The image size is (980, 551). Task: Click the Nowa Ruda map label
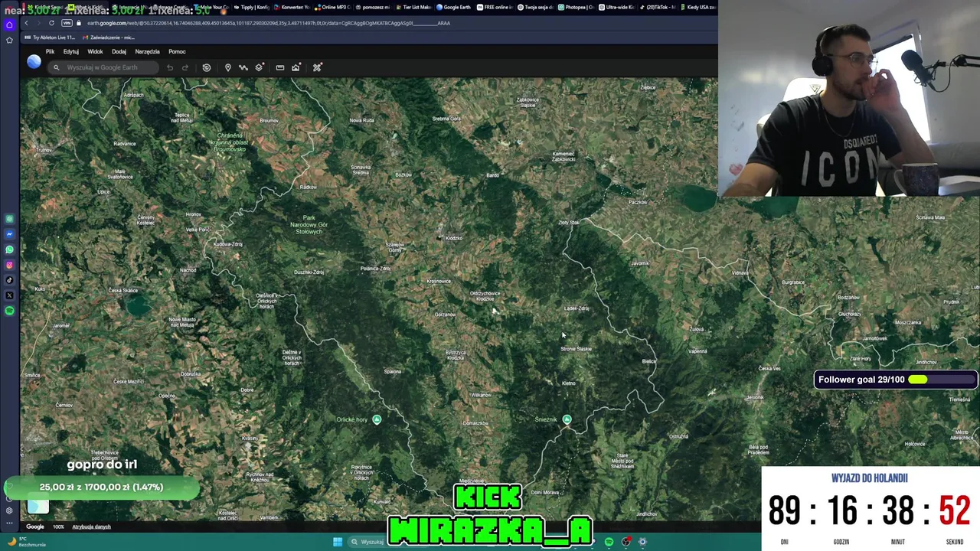[361, 120]
